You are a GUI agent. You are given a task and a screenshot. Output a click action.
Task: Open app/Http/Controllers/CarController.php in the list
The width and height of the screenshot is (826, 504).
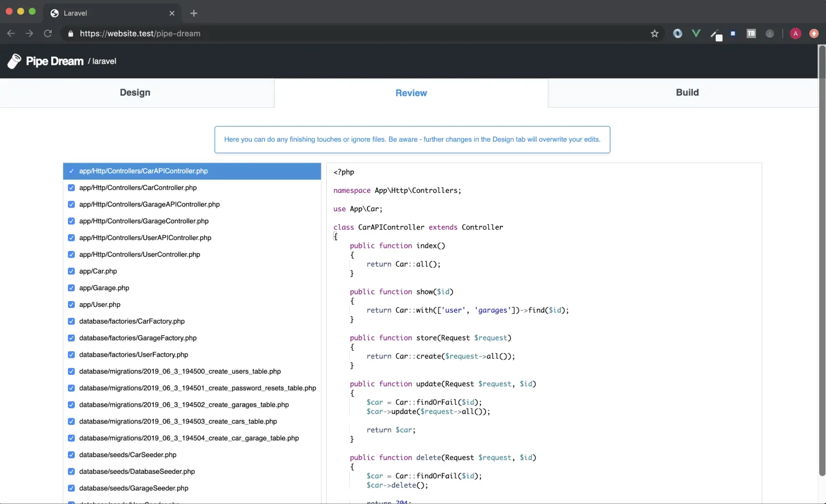[138, 188]
